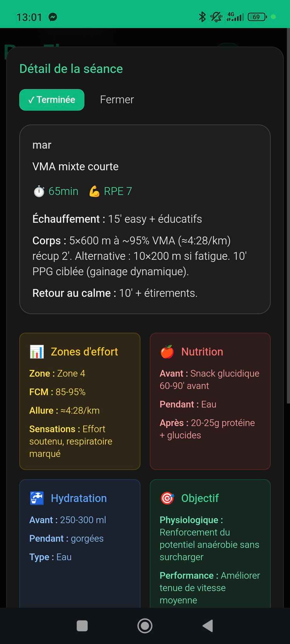Tap the stopwatch icon beside 65min
The image size is (290, 644).
39,191
